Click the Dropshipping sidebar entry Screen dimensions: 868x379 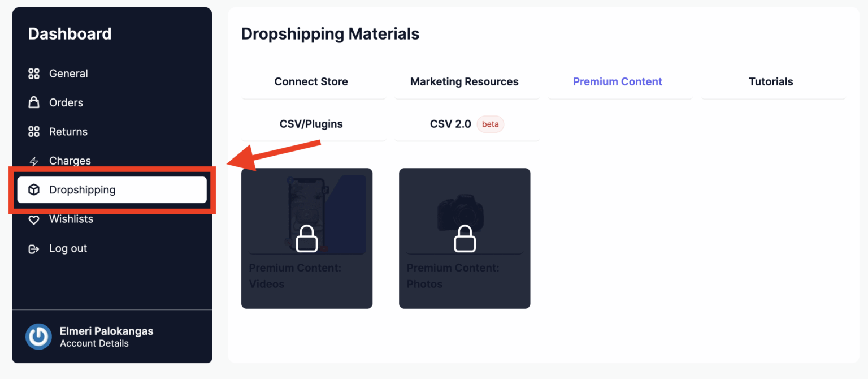83,189
